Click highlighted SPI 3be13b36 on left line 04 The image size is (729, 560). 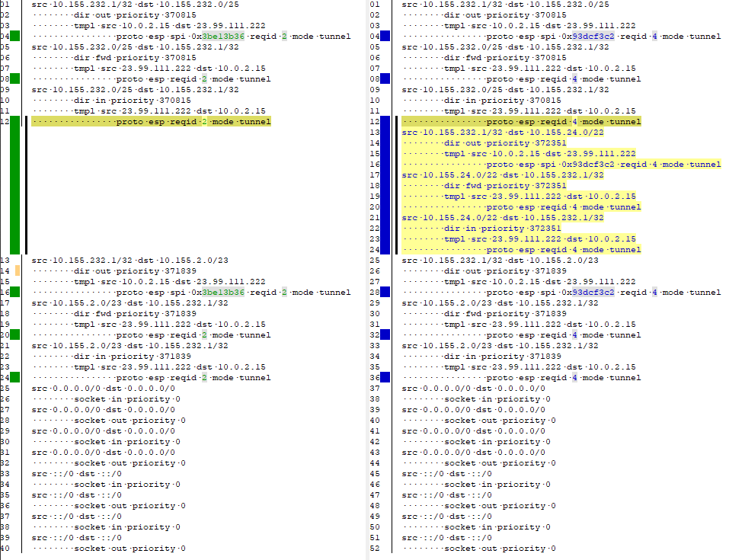point(223,36)
